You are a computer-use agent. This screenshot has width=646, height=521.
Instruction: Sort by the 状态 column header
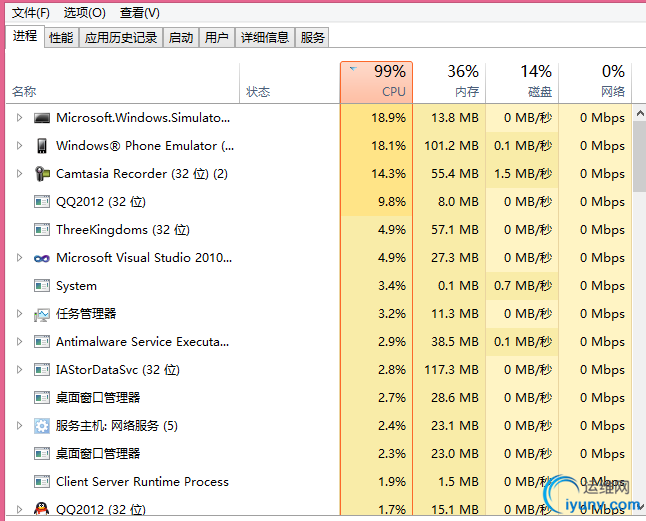click(290, 83)
